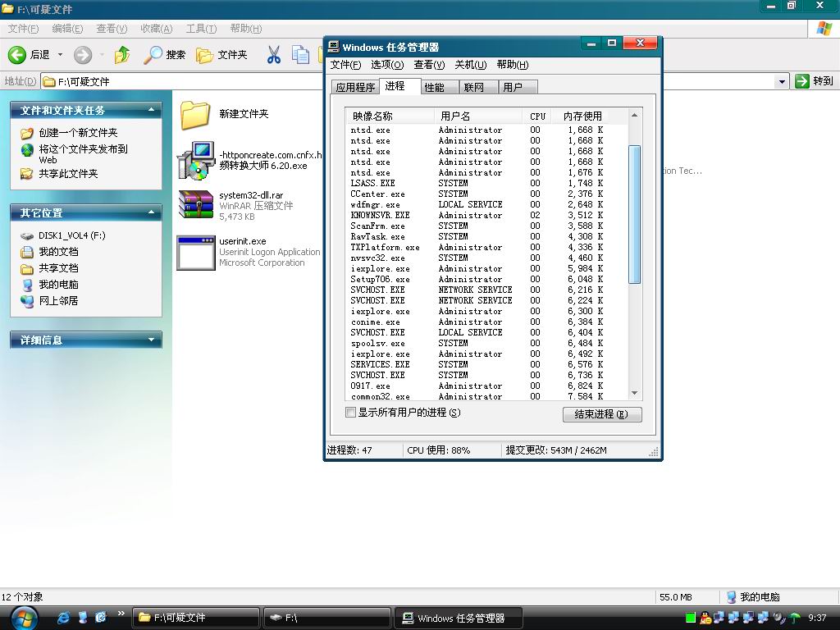
Task: Collapse the 其它位置 panel
Action: pyautogui.click(x=151, y=212)
